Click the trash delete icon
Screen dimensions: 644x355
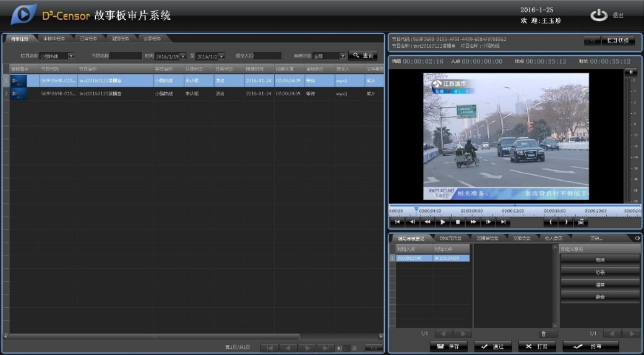pyautogui.click(x=544, y=333)
